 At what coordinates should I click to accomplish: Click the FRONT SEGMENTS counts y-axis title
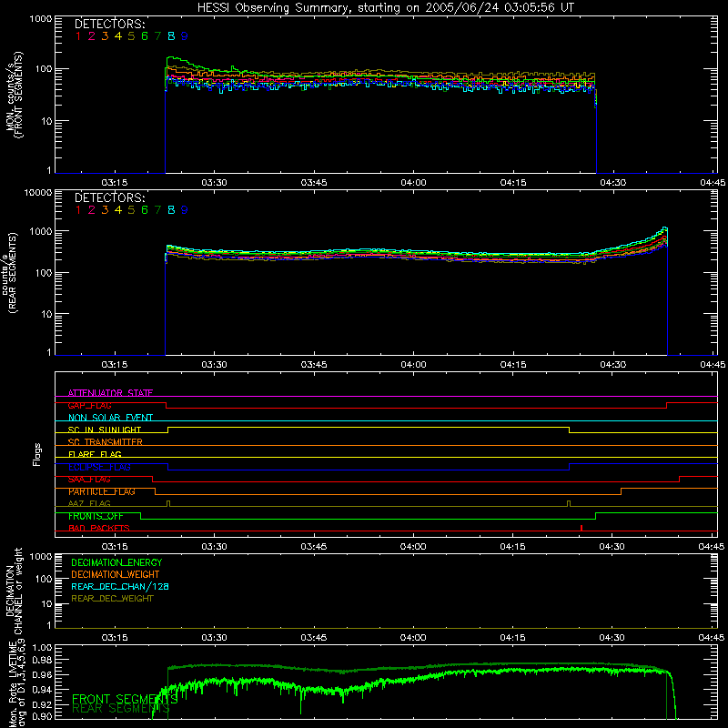[14, 95]
